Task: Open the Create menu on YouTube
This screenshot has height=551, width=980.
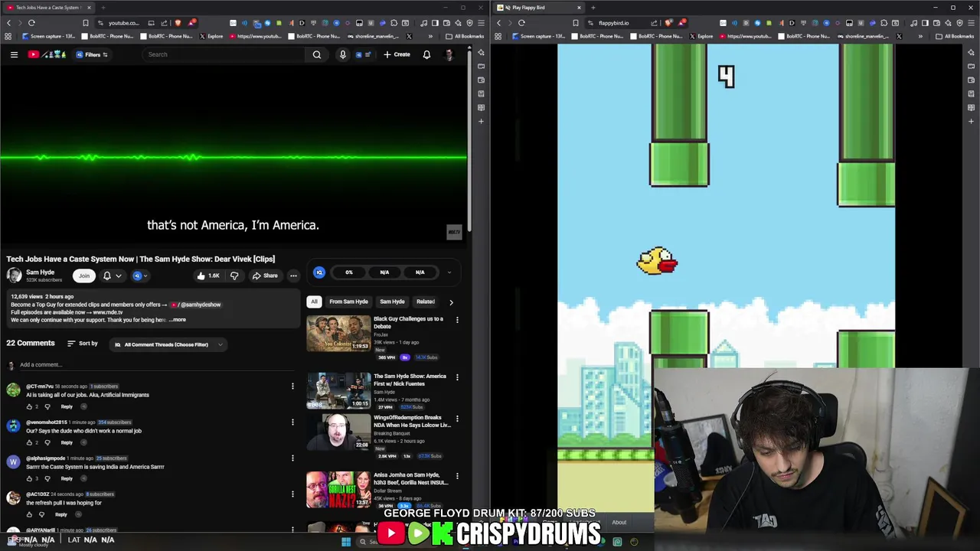Action: [397, 54]
